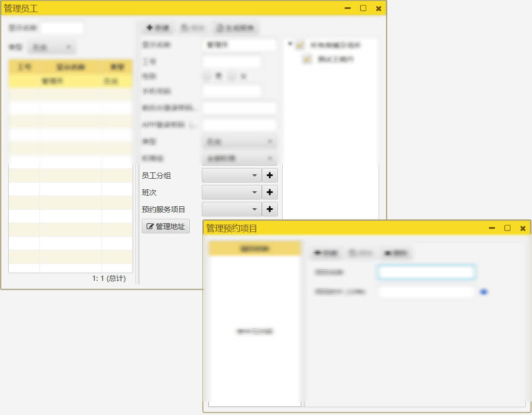The height and width of the screenshot is (415, 532).
Task: Click the blue info icon in 管理预约项目
Action: [484, 292]
